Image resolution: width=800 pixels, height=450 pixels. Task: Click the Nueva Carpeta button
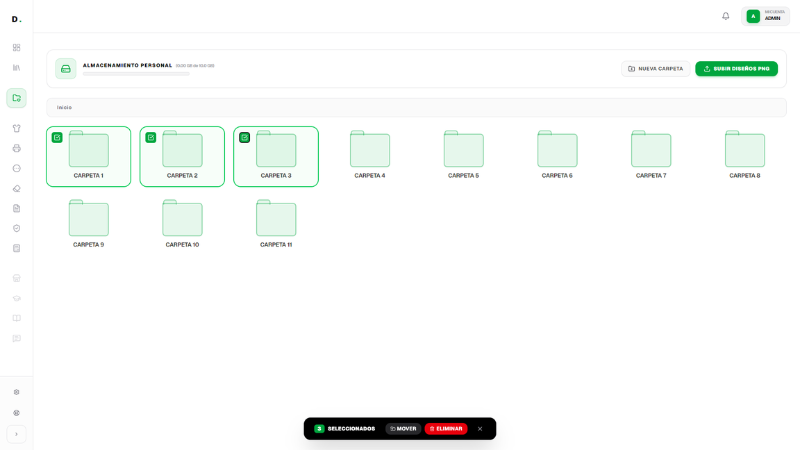tap(656, 68)
